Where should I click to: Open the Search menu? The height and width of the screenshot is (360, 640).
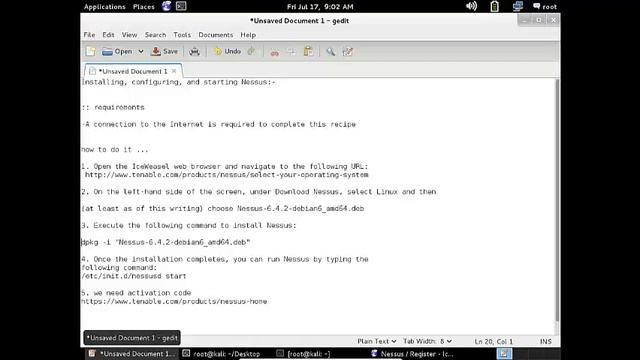156,35
